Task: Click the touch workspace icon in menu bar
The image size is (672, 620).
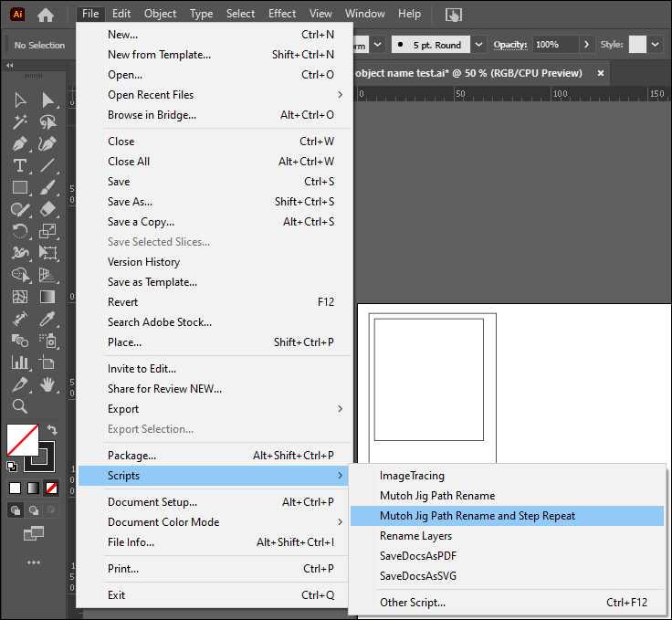Action: pos(454,15)
